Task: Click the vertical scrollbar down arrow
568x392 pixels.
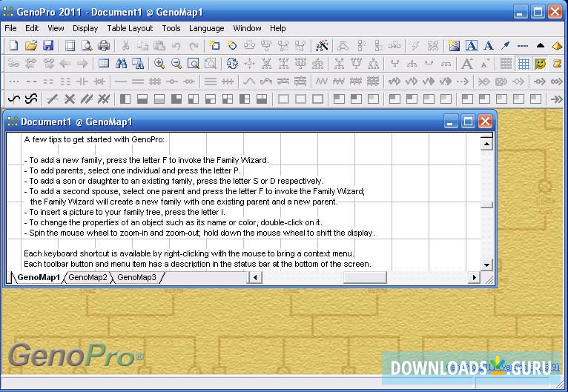Action: (486, 265)
